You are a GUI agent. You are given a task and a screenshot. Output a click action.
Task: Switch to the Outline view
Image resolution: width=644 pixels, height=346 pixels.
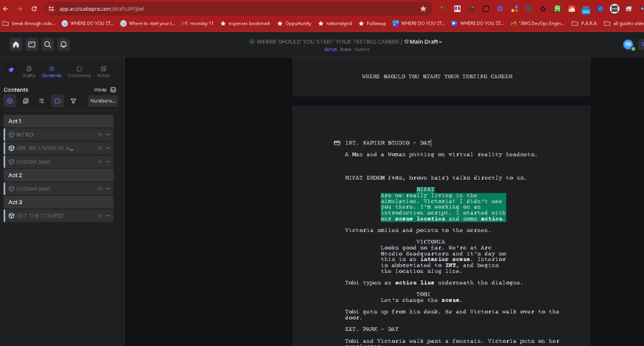click(362, 49)
